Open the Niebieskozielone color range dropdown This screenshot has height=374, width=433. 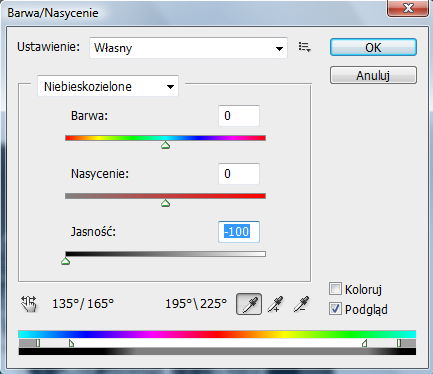108,86
